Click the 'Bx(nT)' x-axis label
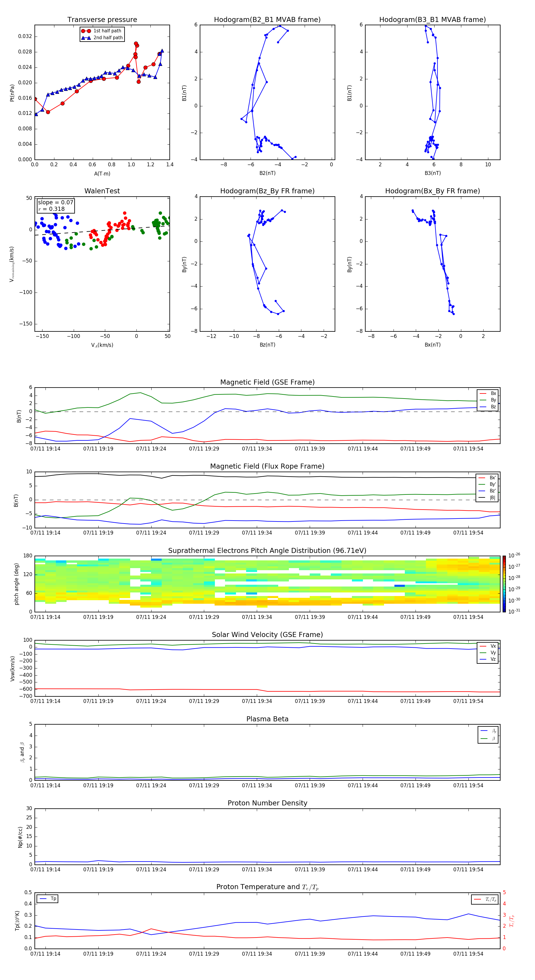 [x=432, y=345]
